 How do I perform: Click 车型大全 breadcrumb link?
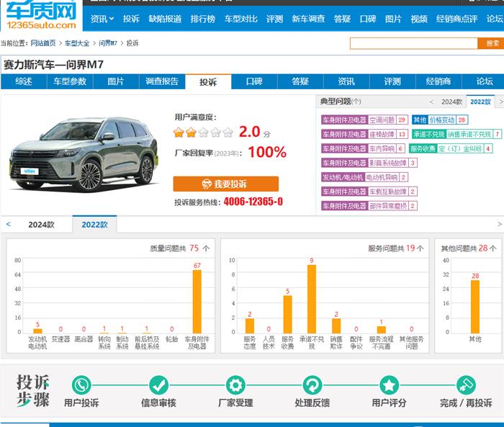(77, 43)
